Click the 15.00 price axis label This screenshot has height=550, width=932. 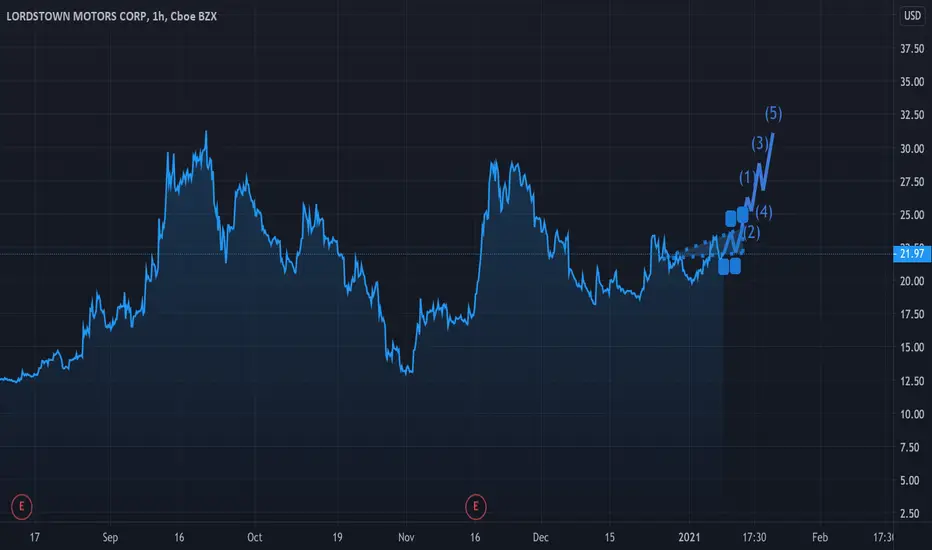click(912, 347)
